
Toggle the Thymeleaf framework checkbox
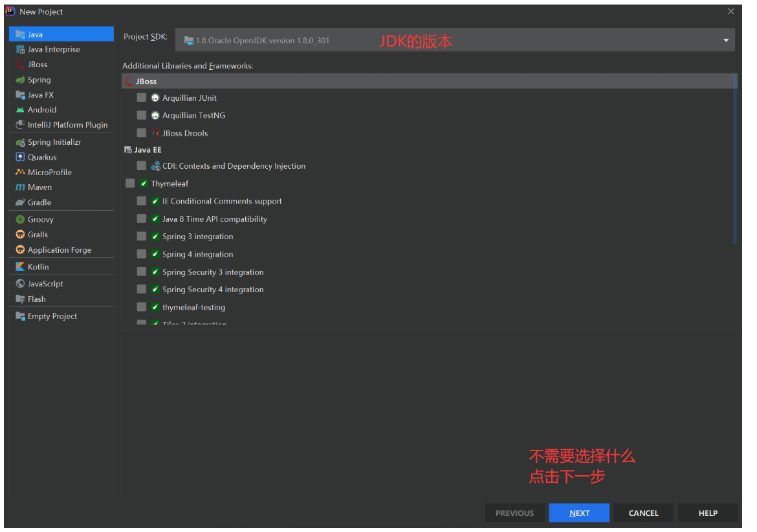130,184
